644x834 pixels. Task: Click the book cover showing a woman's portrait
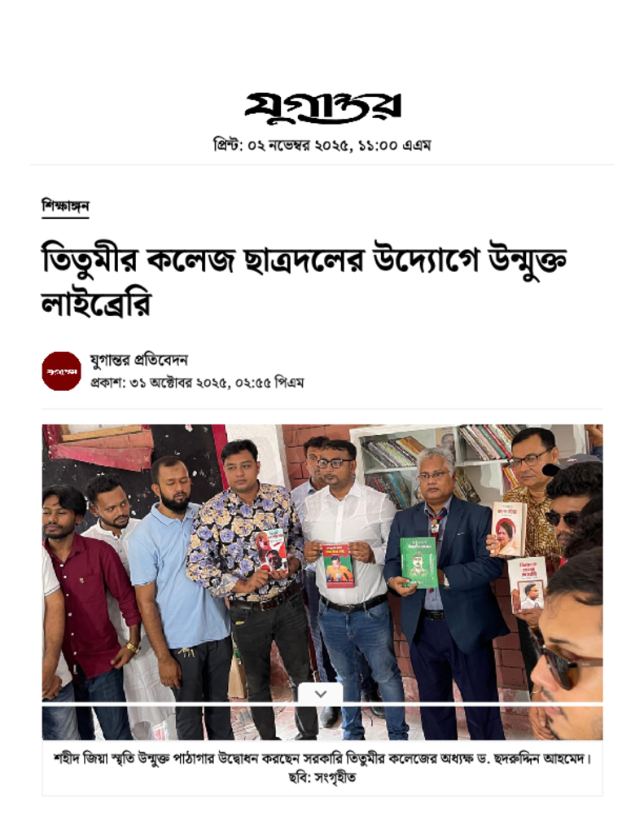[x=508, y=529]
